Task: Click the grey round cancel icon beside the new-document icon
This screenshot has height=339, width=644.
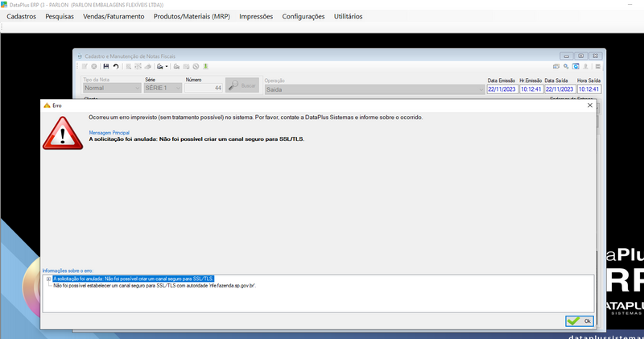Action: [x=94, y=67]
